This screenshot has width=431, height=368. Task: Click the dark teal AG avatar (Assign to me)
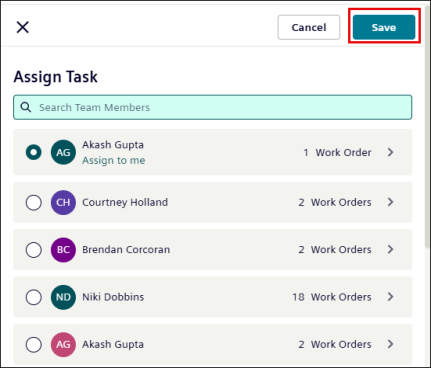(63, 152)
